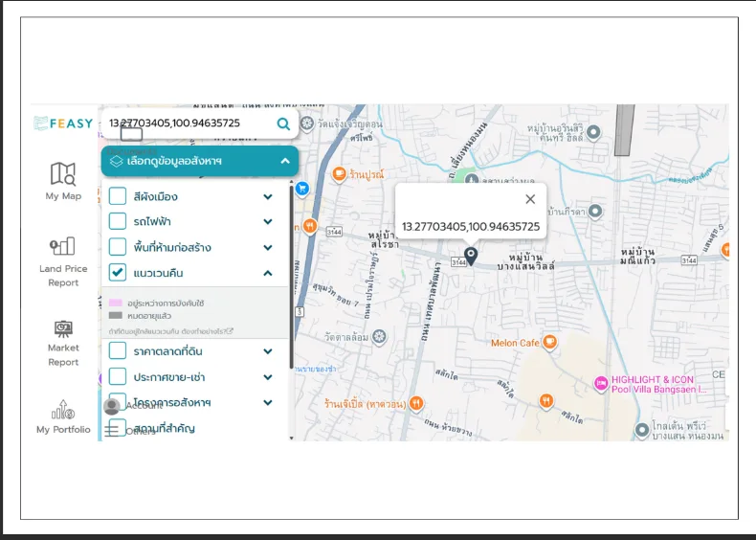
Task: Enable the ราคาตลาดที่ดิน checkbox
Action: [117, 350]
